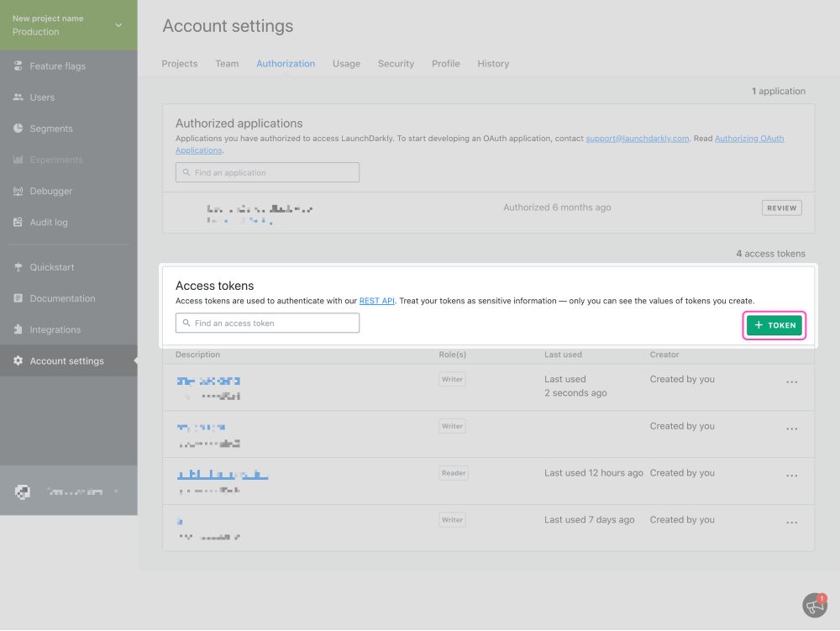The height and width of the screenshot is (631, 840).
Task: Select the Quickstart sidebar icon
Action: click(x=18, y=266)
